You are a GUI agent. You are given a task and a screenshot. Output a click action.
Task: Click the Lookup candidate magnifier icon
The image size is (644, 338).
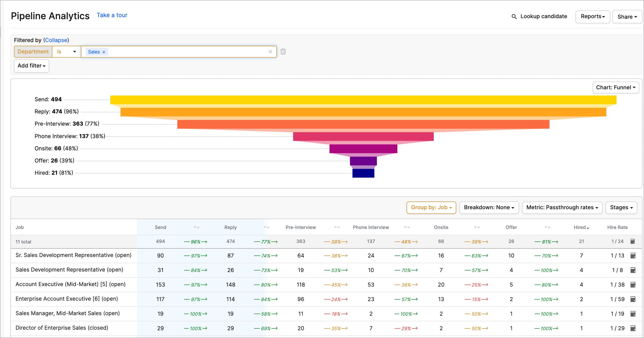tap(514, 16)
